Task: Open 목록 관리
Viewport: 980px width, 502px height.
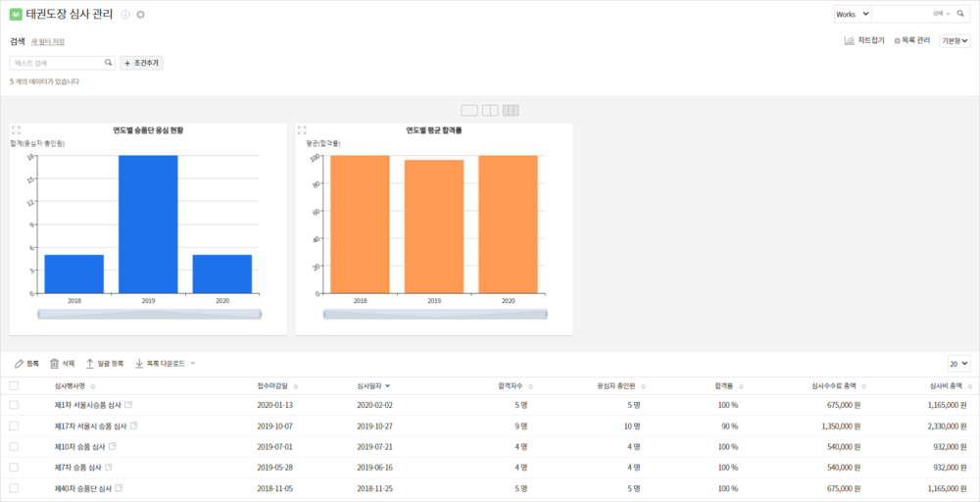Action: [x=912, y=40]
